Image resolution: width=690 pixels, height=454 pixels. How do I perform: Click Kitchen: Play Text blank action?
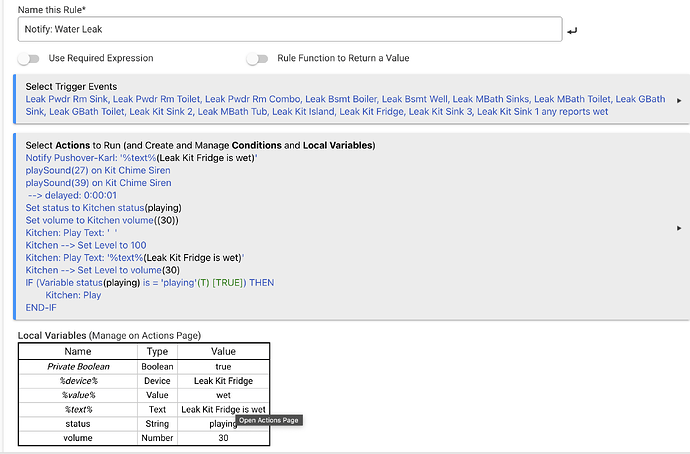[71, 233]
